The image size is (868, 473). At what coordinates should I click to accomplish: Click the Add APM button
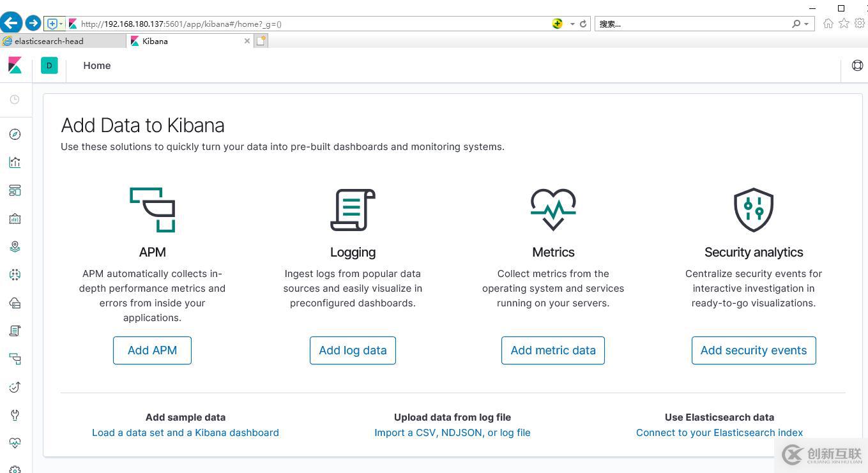tap(152, 350)
